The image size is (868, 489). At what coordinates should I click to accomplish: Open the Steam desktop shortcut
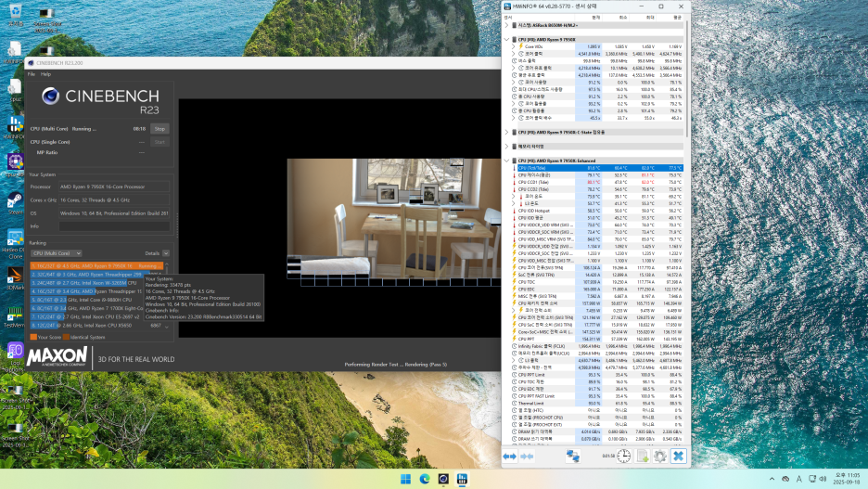tap(15, 203)
